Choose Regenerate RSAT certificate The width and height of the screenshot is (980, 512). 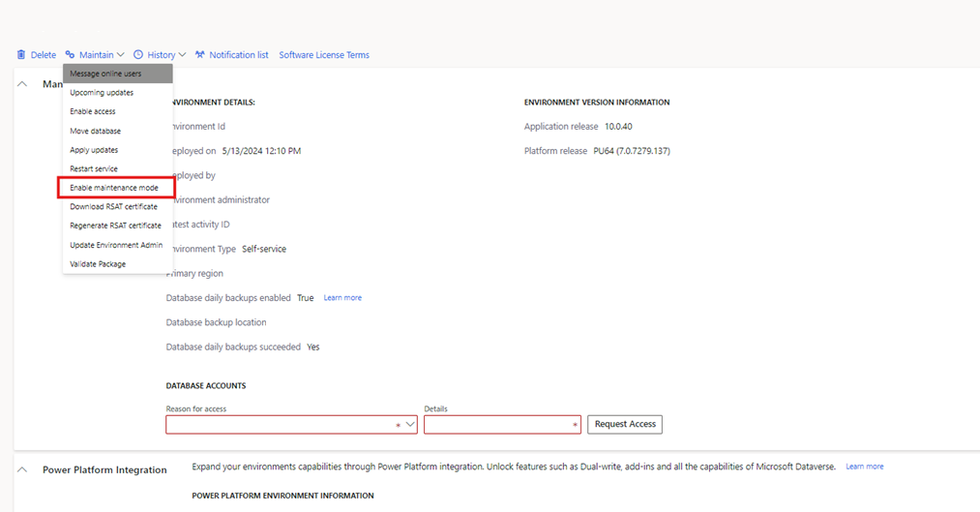coord(115,226)
